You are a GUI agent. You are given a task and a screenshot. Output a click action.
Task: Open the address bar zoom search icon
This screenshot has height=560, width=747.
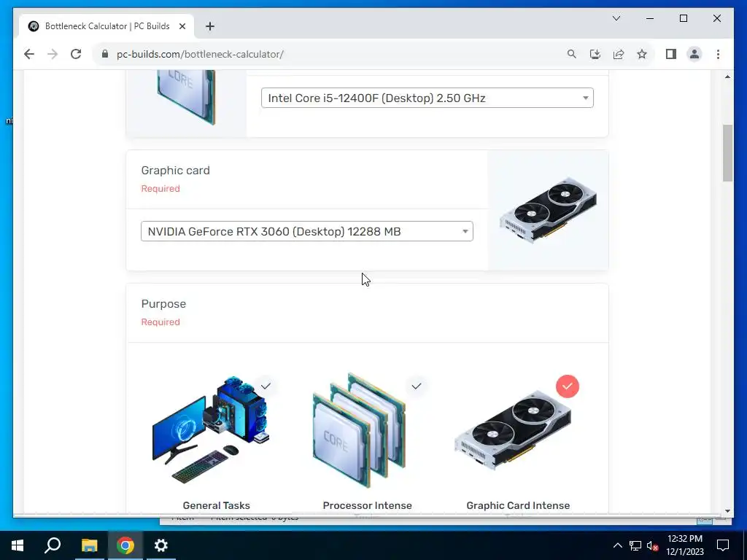[572, 54]
